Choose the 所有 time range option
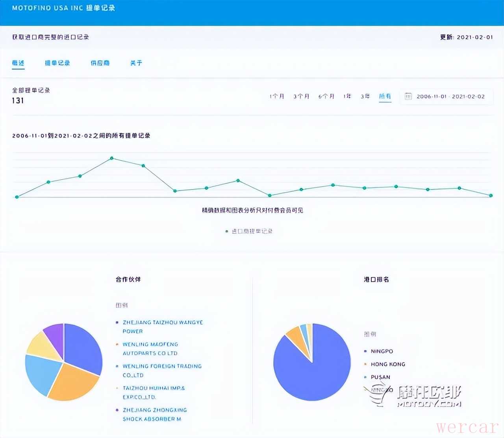 pos(385,97)
